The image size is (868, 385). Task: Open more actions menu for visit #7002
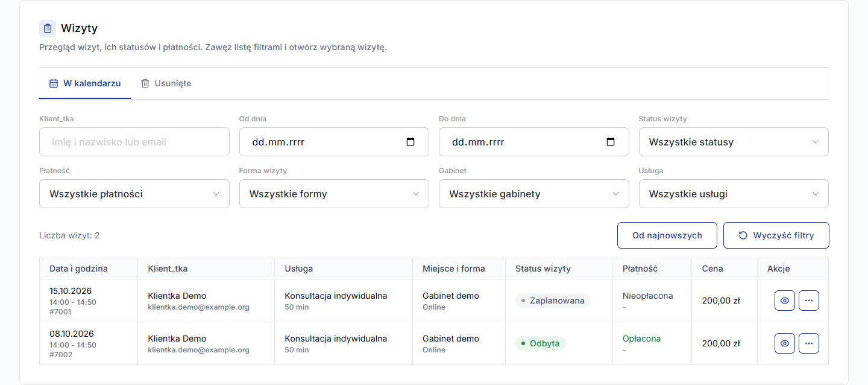(x=809, y=343)
